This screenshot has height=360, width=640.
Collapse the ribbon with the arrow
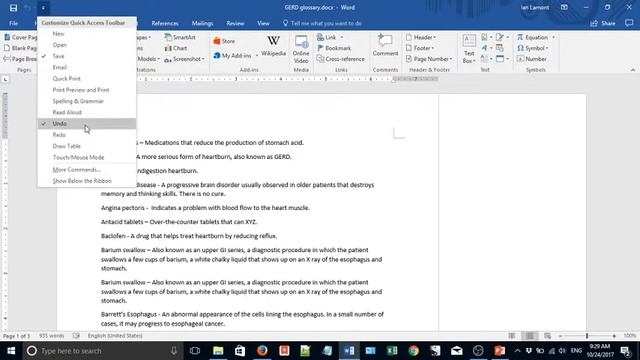[x=633, y=70]
